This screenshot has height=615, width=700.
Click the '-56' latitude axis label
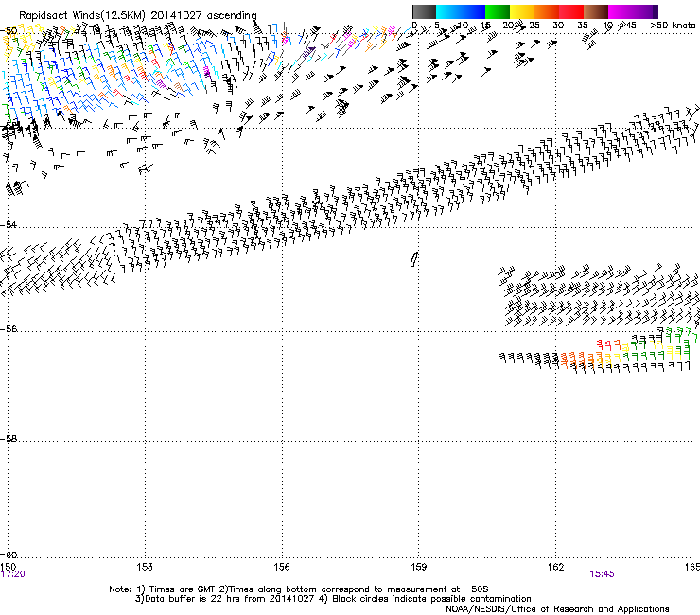[9, 329]
